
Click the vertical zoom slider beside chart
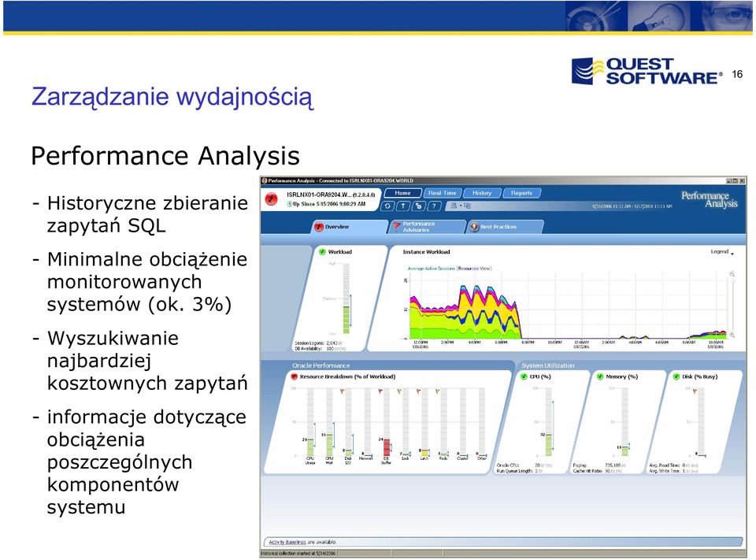(732, 304)
